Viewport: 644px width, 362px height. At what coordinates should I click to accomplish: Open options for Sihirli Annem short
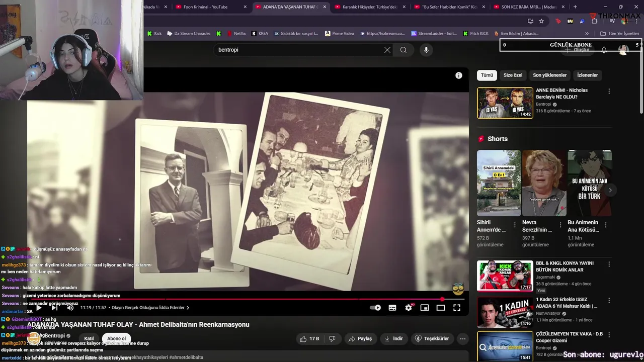pos(515,225)
